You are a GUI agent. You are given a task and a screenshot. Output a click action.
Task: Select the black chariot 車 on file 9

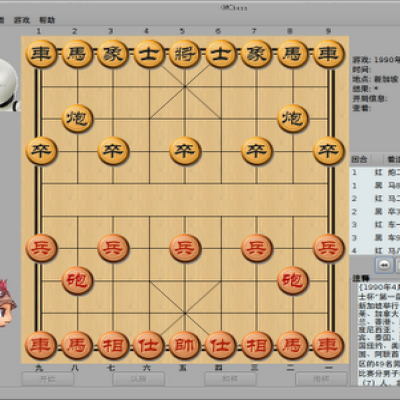point(329,54)
